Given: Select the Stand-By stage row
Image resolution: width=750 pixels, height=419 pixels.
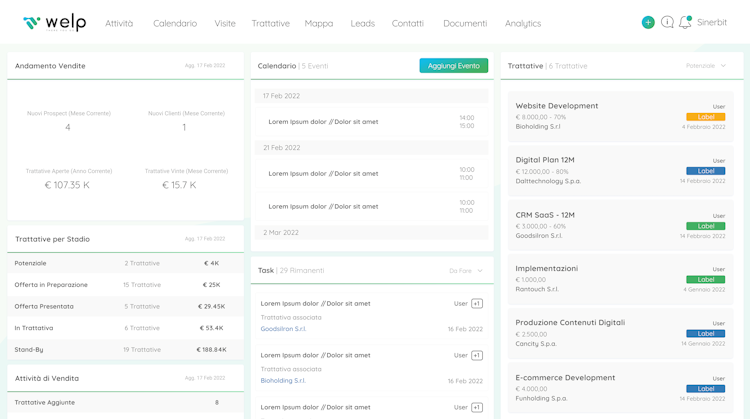Looking at the screenshot, I should coord(125,350).
